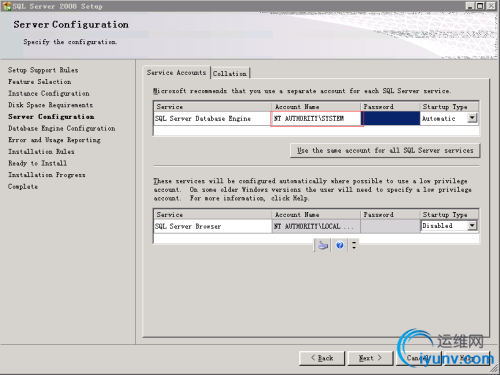Click the print icon in floating toolbar

[x=323, y=246]
